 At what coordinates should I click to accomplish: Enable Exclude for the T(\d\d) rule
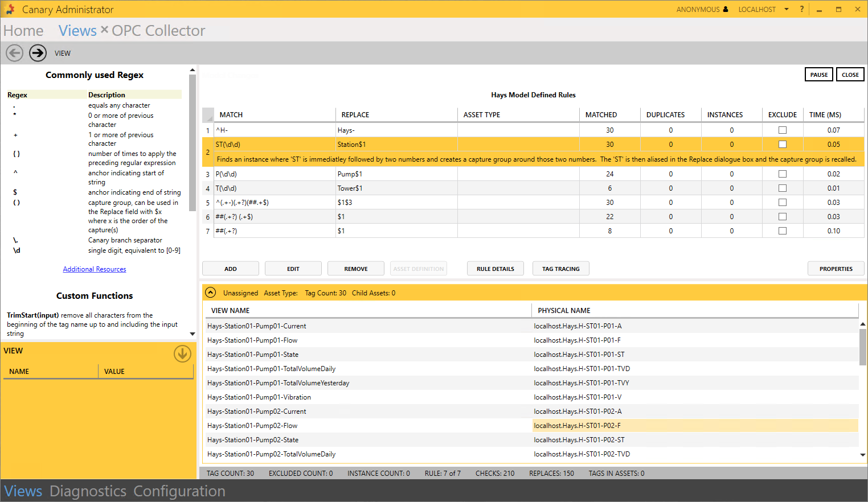[783, 188]
